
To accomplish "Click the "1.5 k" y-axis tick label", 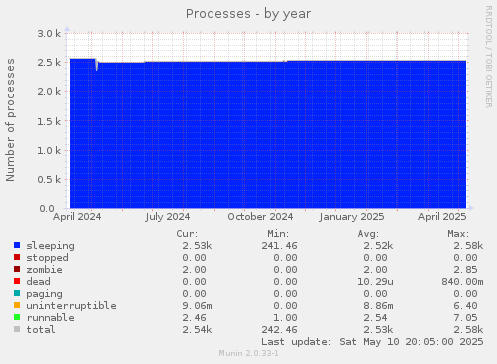I will click(x=49, y=121).
